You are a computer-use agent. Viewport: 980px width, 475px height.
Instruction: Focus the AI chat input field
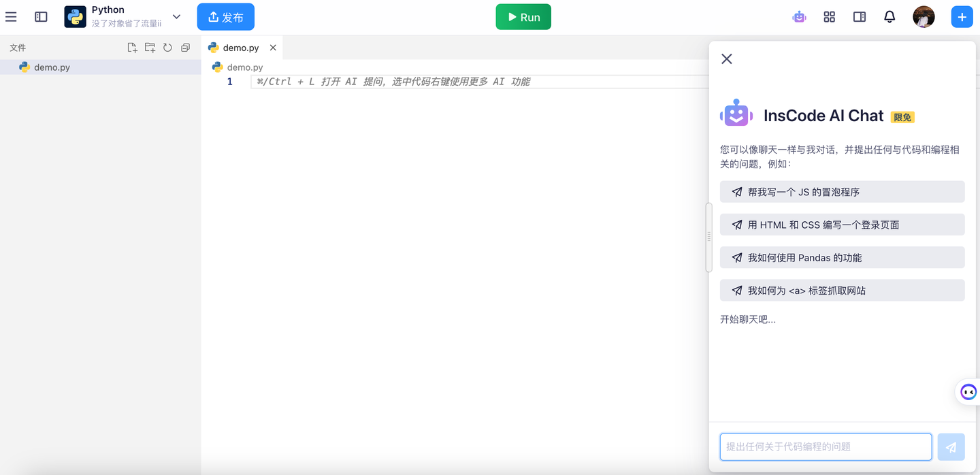coord(826,446)
